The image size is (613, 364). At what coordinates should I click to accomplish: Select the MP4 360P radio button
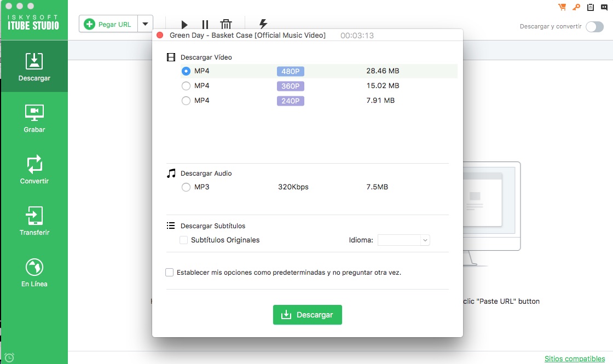186,86
